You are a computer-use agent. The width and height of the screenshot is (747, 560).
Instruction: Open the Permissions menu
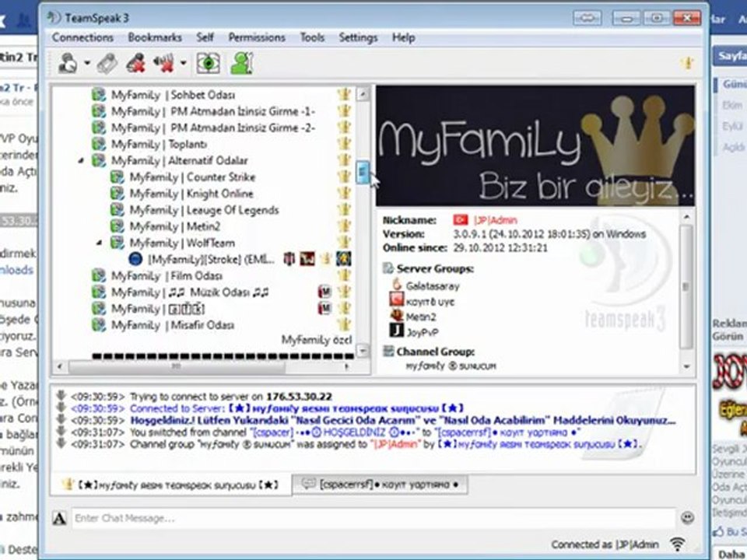coord(257,37)
